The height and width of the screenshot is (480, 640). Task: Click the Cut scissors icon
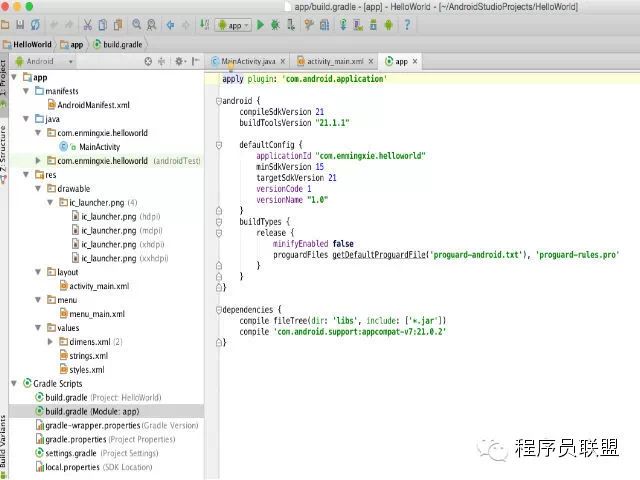pos(87,25)
